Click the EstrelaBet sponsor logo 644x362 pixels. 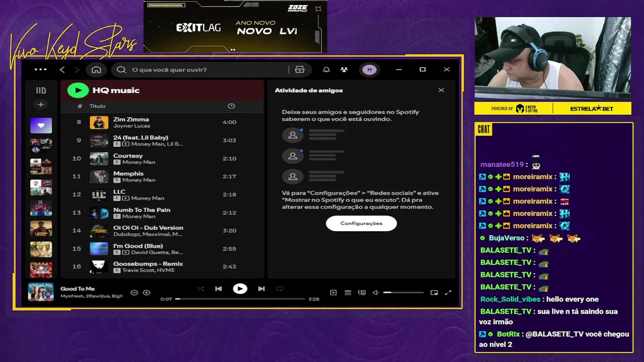(592, 109)
